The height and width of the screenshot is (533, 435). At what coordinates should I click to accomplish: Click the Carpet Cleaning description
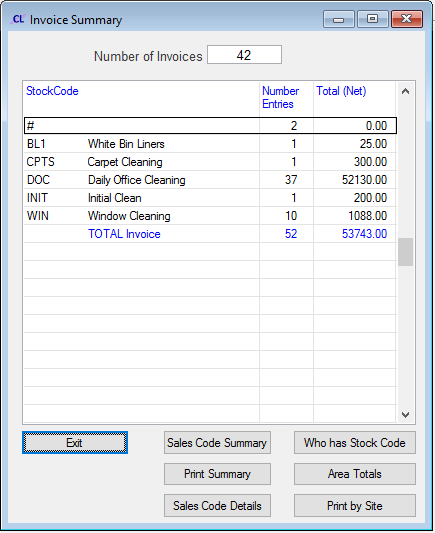pyautogui.click(x=125, y=162)
